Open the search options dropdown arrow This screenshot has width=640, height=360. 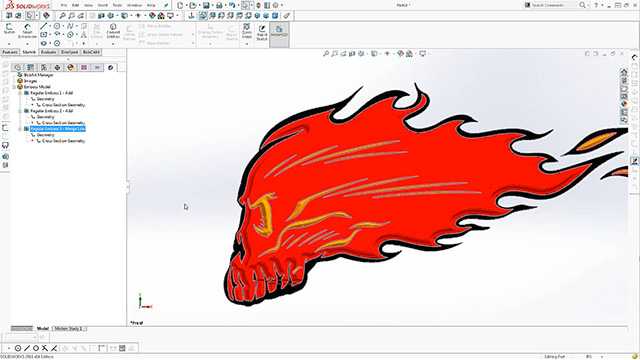[x=588, y=5]
